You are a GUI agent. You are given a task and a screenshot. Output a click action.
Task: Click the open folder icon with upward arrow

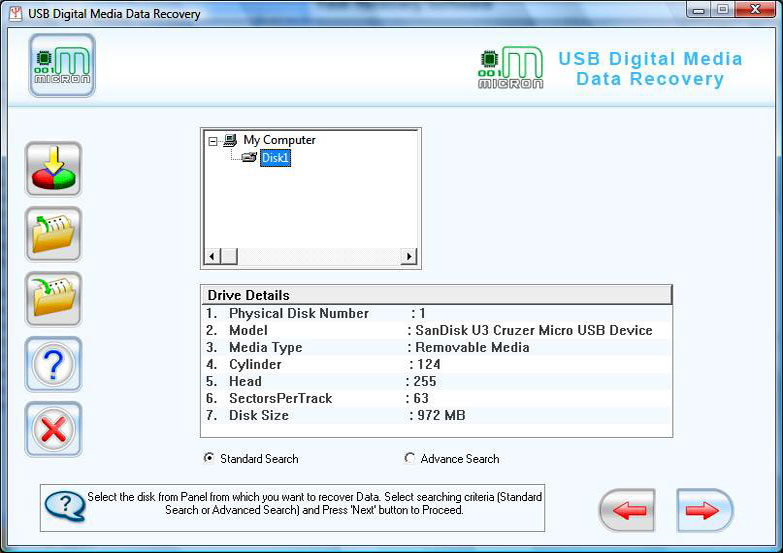click(53, 234)
